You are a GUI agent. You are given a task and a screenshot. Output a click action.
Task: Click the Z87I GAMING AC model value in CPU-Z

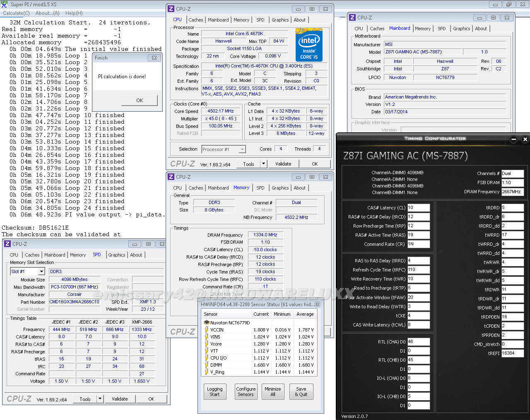click(x=422, y=52)
